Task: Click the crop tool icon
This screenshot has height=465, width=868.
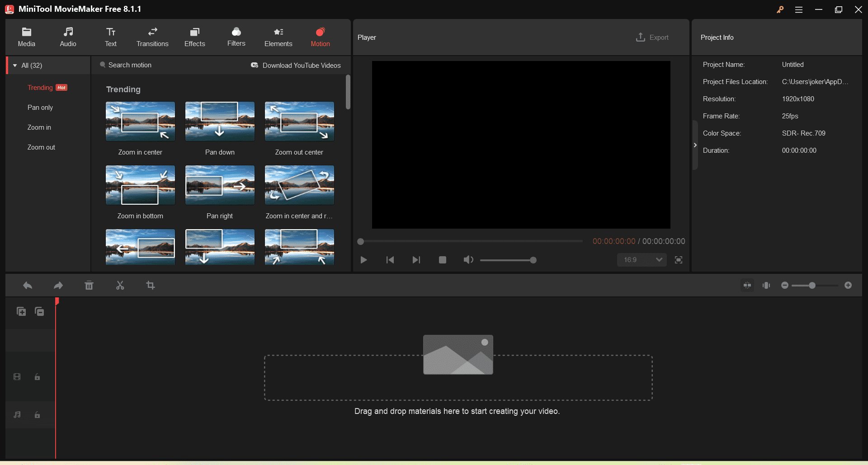Action: pyautogui.click(x=151, y=286)
